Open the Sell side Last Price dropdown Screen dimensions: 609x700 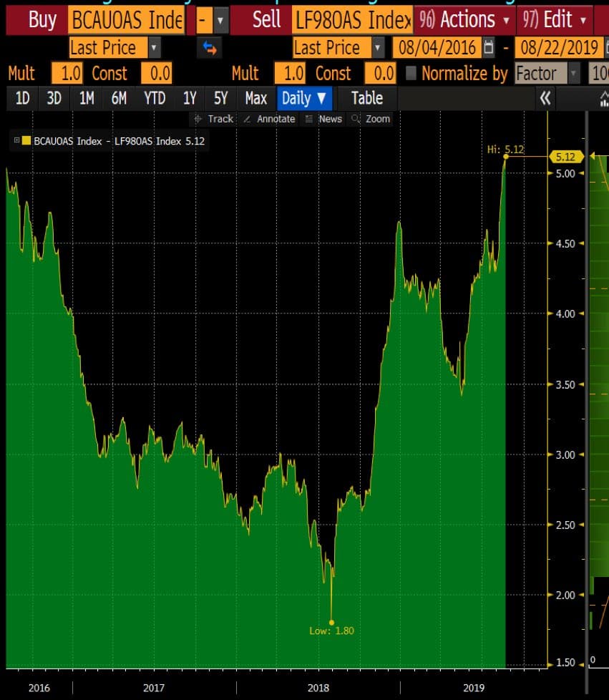coord(377,48)
